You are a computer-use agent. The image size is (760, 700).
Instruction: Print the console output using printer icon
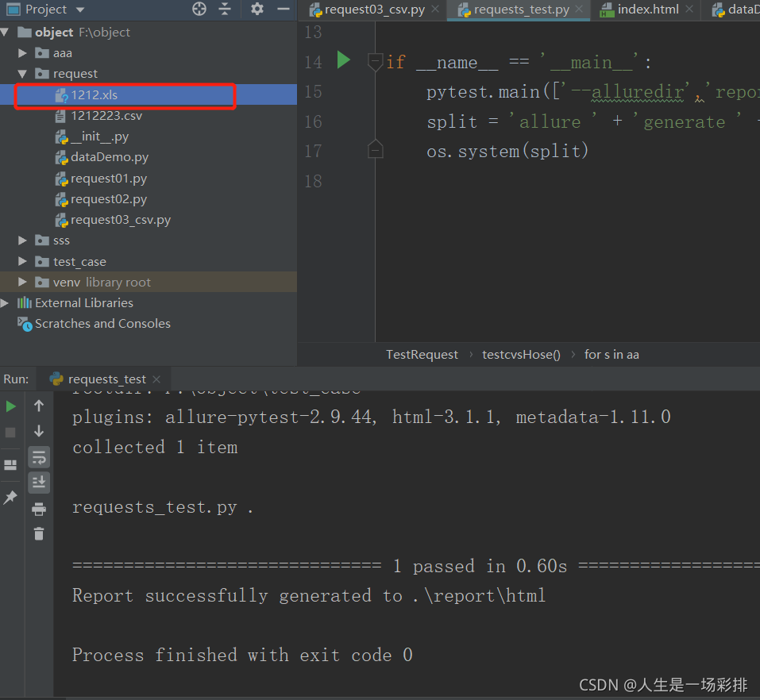tap(39, 509)
